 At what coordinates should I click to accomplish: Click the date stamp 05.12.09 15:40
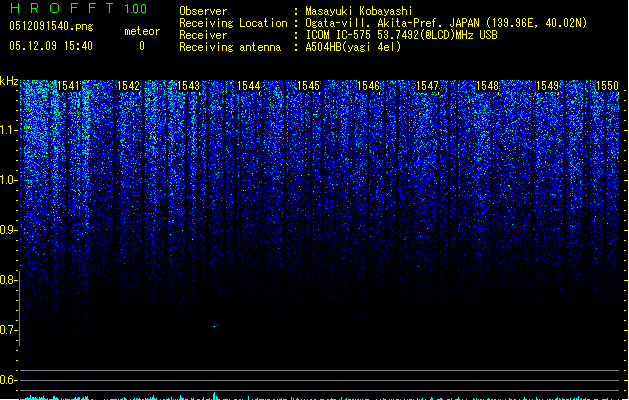[51, 46]
